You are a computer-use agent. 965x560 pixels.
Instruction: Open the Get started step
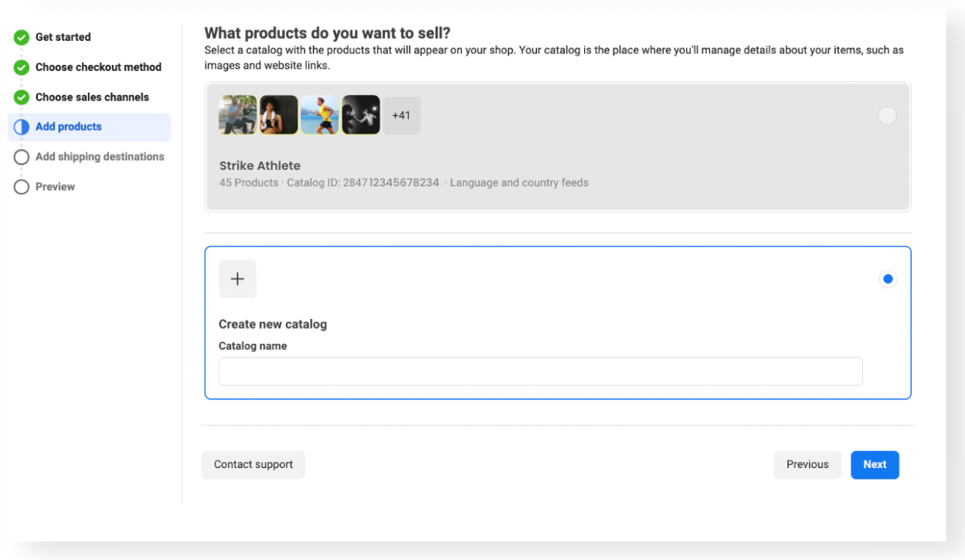coord(63,37)
